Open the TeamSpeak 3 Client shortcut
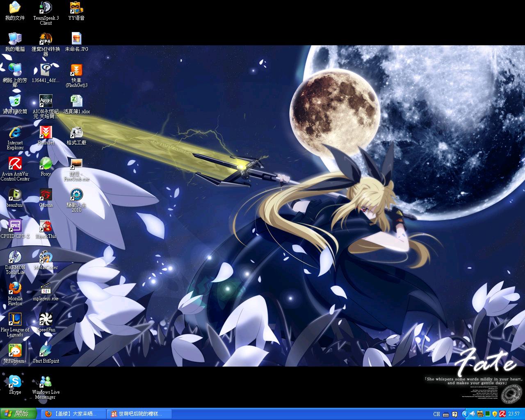Viewport: 525px width, 420px height. pos(46,8)
